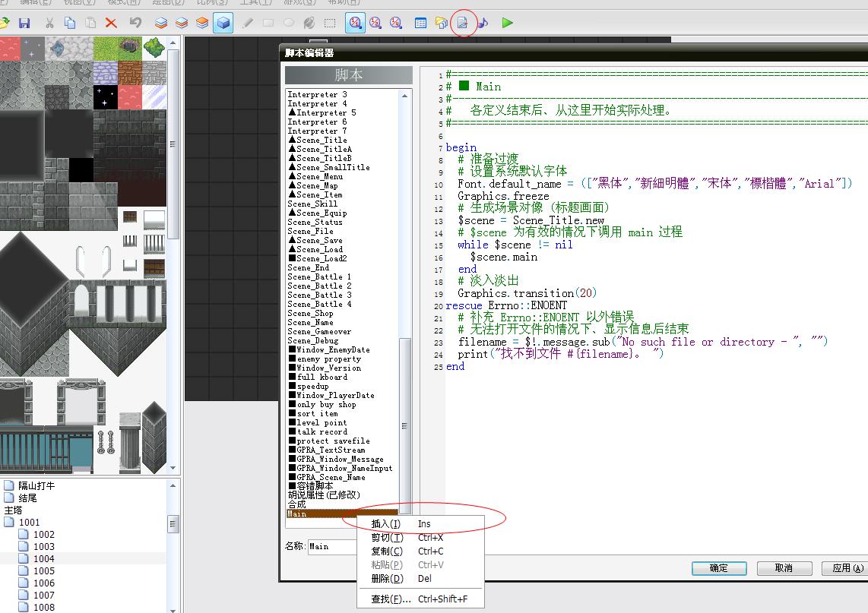The width and height of the screenshot is (868, 613).
Task: Open the Sound Test music note icon
Action: (x=483, y=24)
